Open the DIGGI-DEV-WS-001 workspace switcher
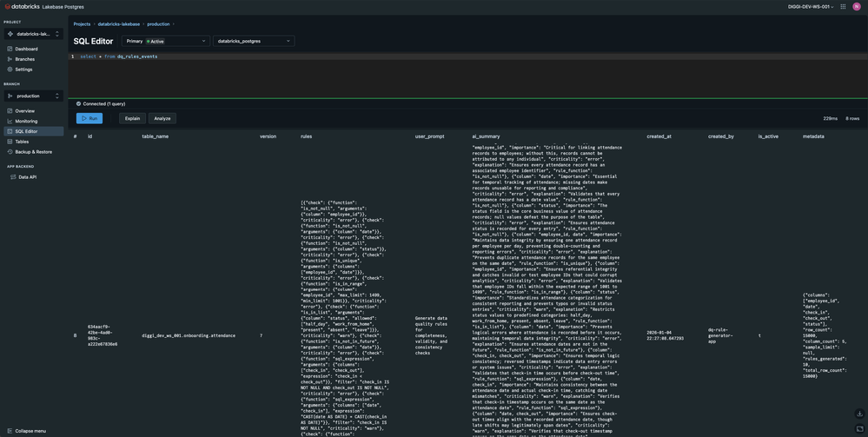This screenshot has width=868, height=437. click(x=810, y=6)
